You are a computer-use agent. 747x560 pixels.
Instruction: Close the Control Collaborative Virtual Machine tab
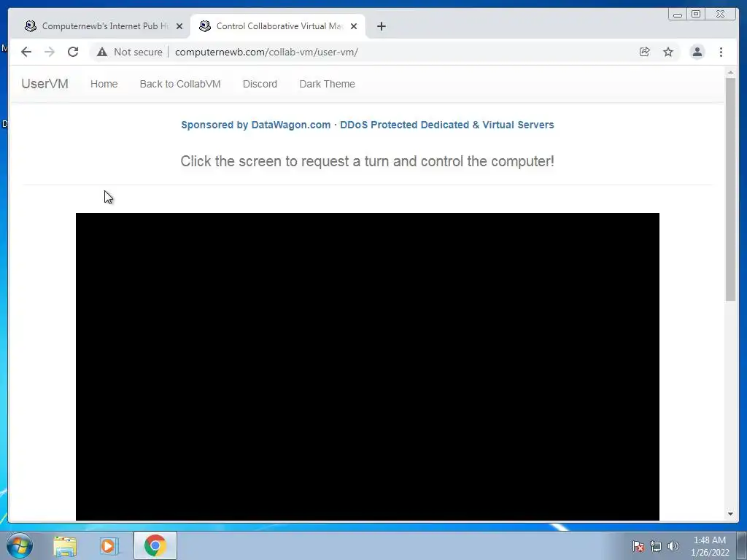click(x=354, y=26)
